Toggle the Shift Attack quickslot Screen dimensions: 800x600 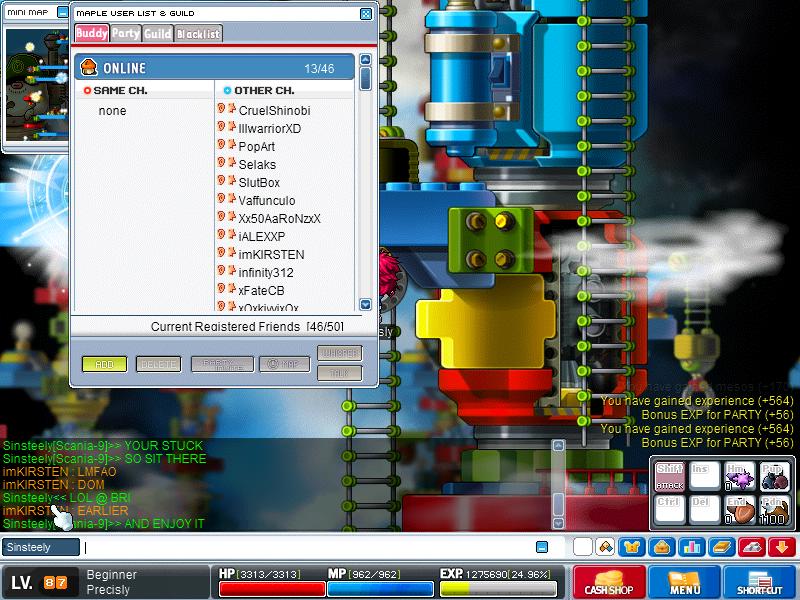(670, 477)
